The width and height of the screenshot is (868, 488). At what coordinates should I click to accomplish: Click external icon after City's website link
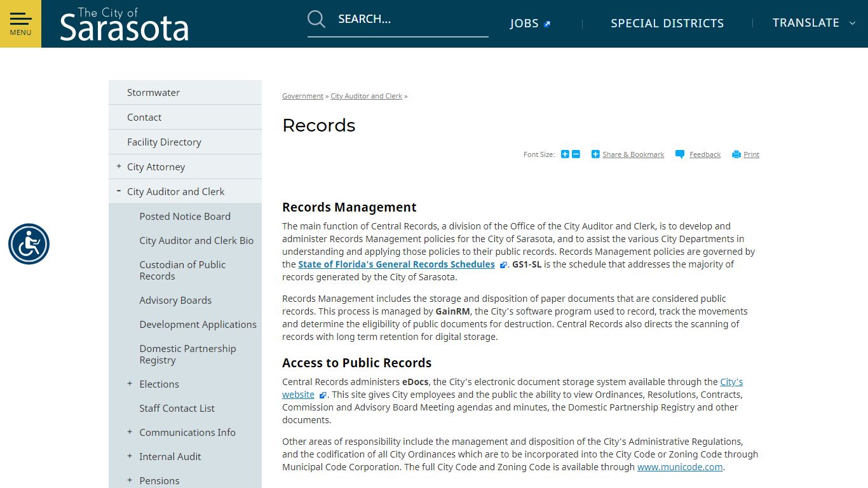(x=322, y=395)
